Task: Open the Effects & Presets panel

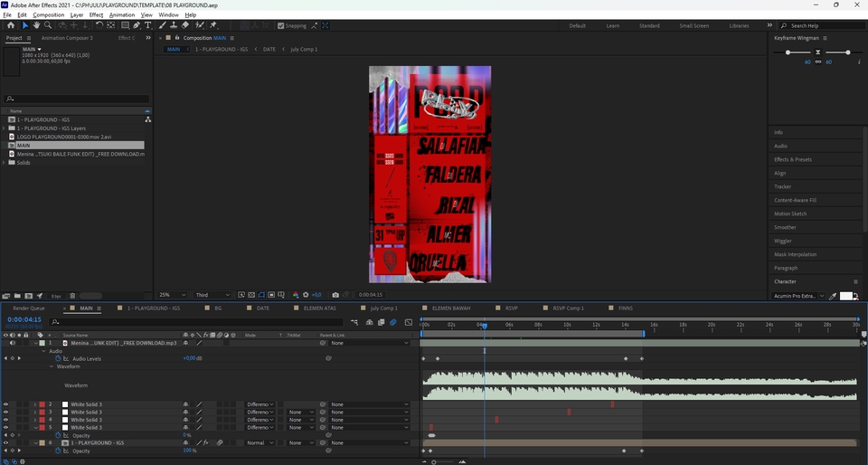Action: coord(793,159)
